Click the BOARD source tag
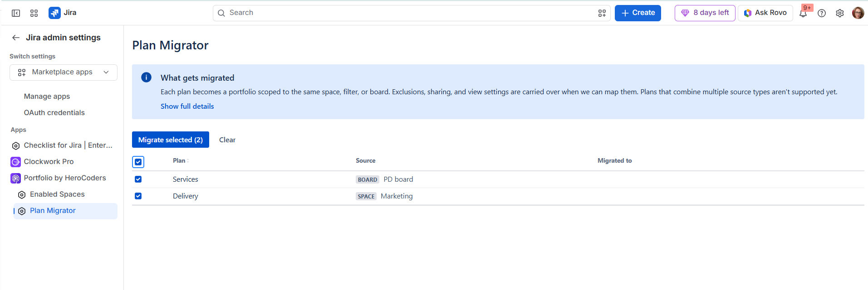Image resolution: width=868 pixels, height=290 pixels. point(368,179)
